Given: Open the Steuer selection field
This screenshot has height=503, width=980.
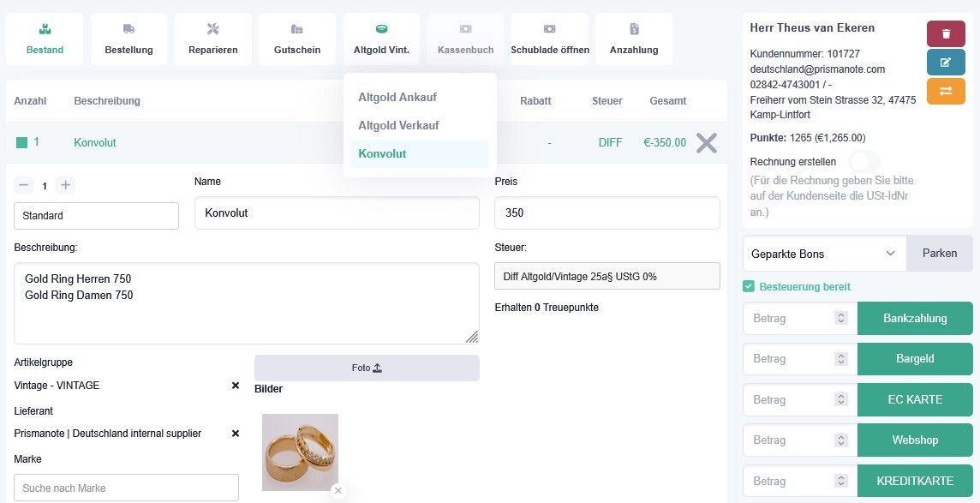Looking at the screenshot, I should pyautogui.click(x=607, y=275).
